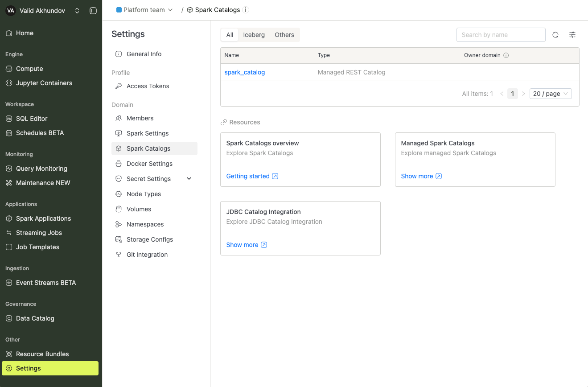Click the VA user avatar
The height and width of the screenshot is (387, 588).
(11, 11)
